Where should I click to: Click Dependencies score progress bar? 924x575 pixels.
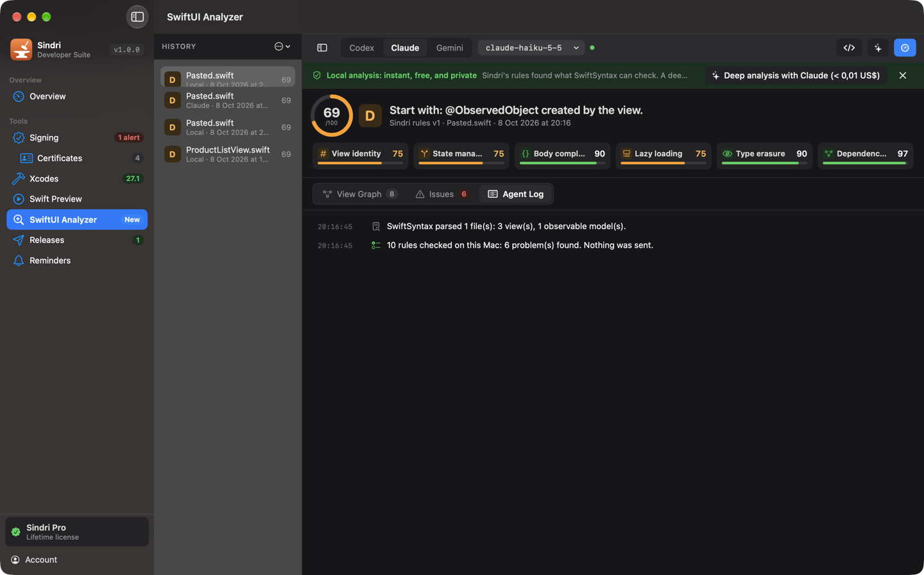click(x=866, y=163)
